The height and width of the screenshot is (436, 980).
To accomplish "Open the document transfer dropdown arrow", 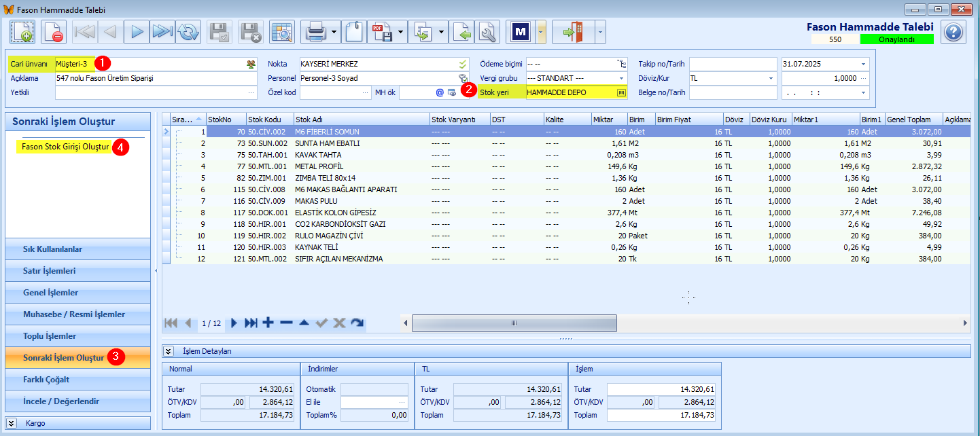I will (x=442, y=32).
